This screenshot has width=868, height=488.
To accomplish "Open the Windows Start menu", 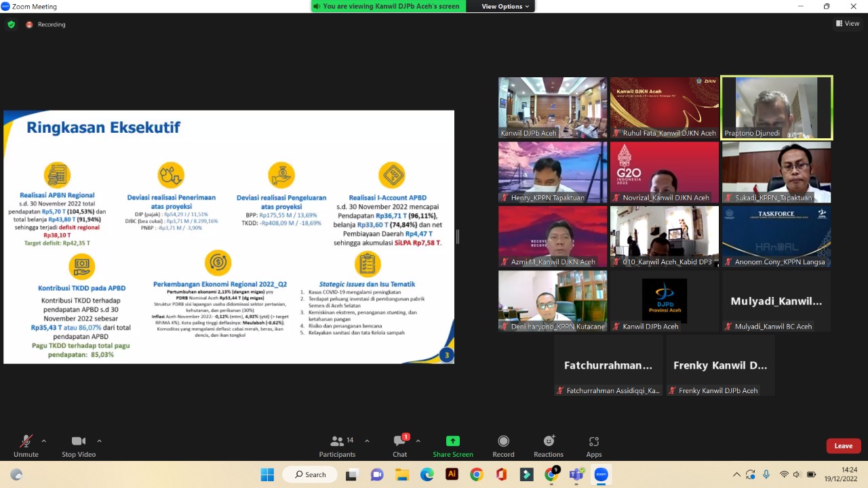I will [267, 474].
